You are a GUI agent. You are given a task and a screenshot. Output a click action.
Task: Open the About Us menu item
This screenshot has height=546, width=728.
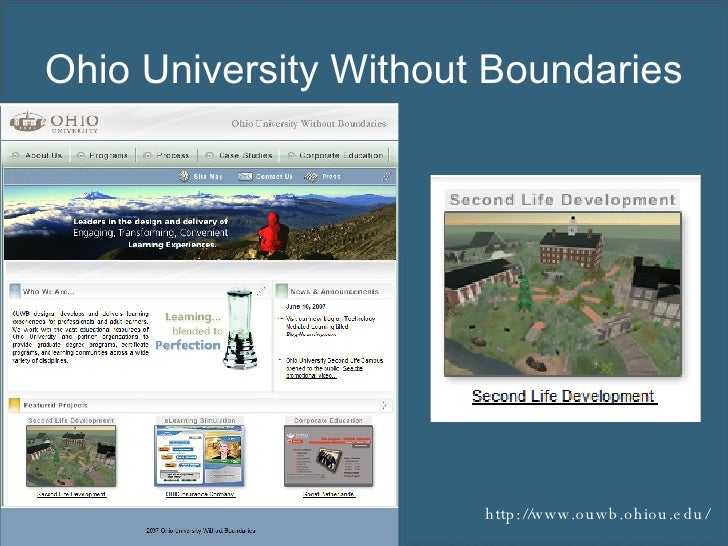point(43,155)
